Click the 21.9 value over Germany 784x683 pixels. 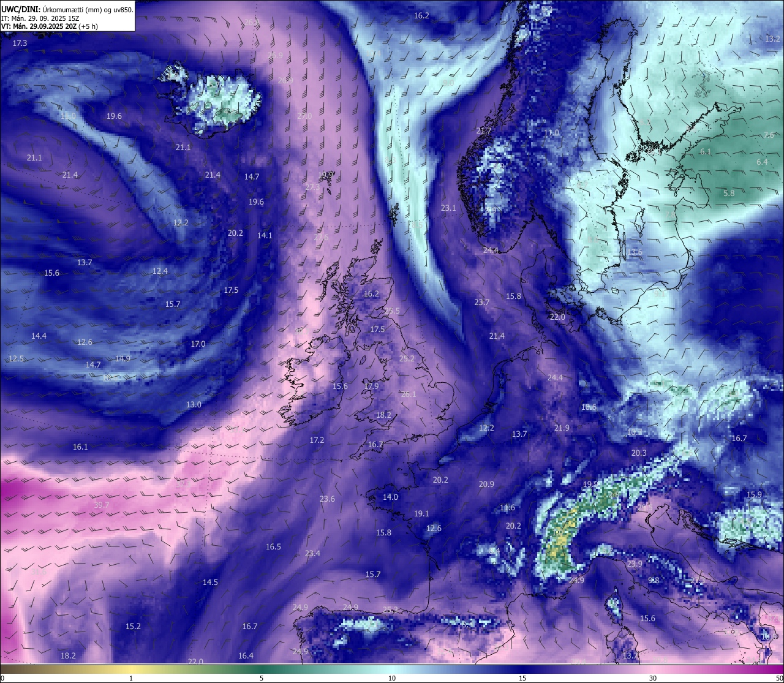click(562, 428)
